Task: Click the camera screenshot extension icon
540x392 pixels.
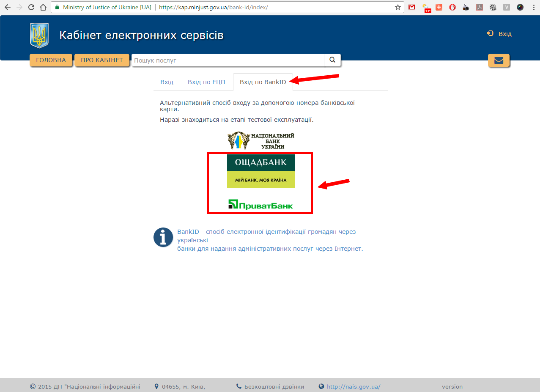Action: [466, 7]
